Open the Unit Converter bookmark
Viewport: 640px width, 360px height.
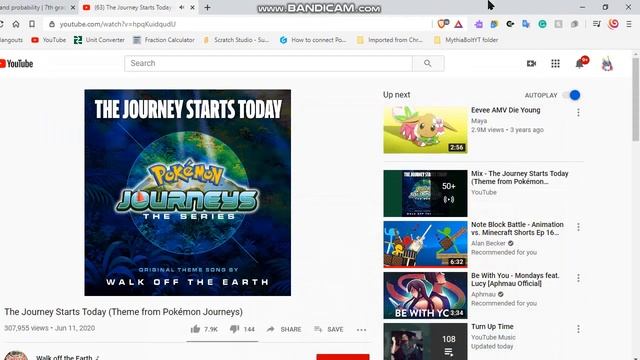pyautogui.click(x=99, y=40)
